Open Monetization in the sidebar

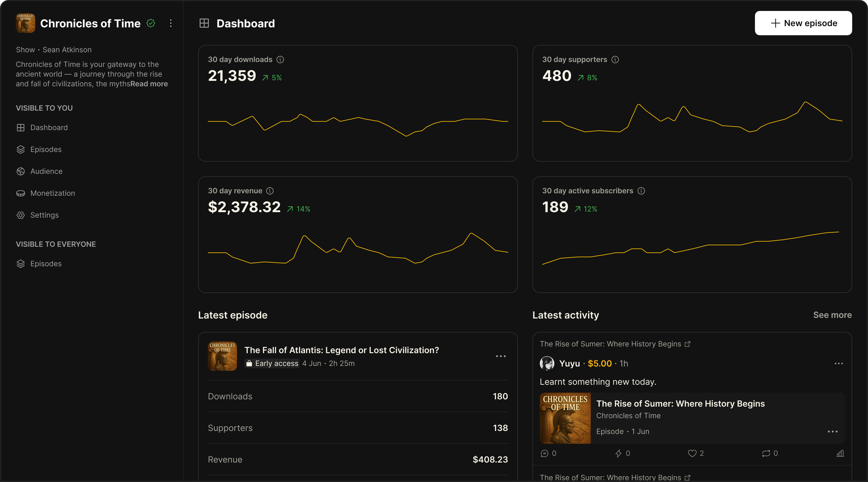tap(53, 193)
